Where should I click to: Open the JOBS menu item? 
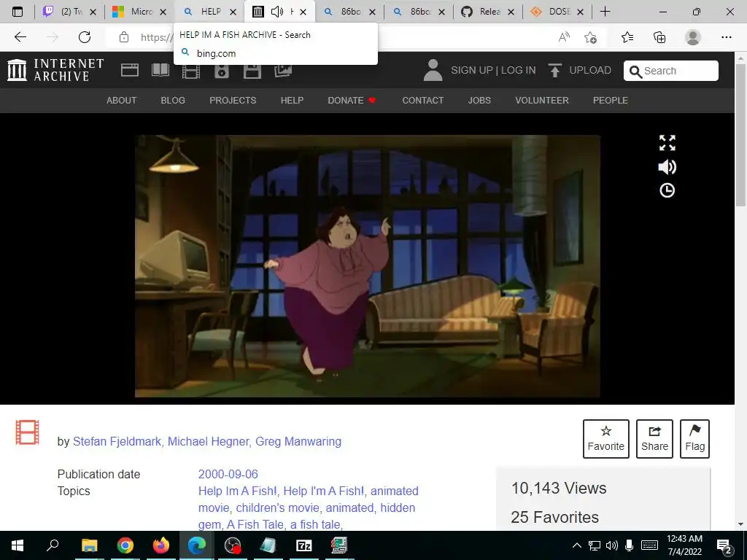click(x=479, y=101)
